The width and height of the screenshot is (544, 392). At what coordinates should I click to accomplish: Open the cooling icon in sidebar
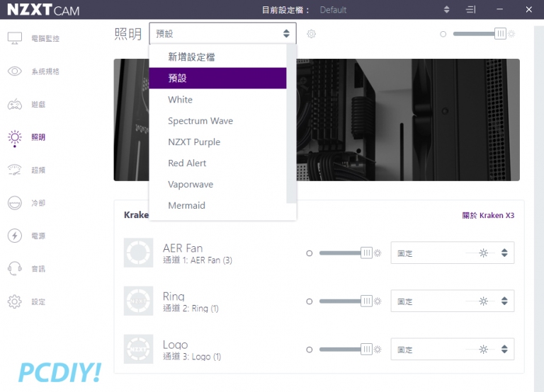15,203
